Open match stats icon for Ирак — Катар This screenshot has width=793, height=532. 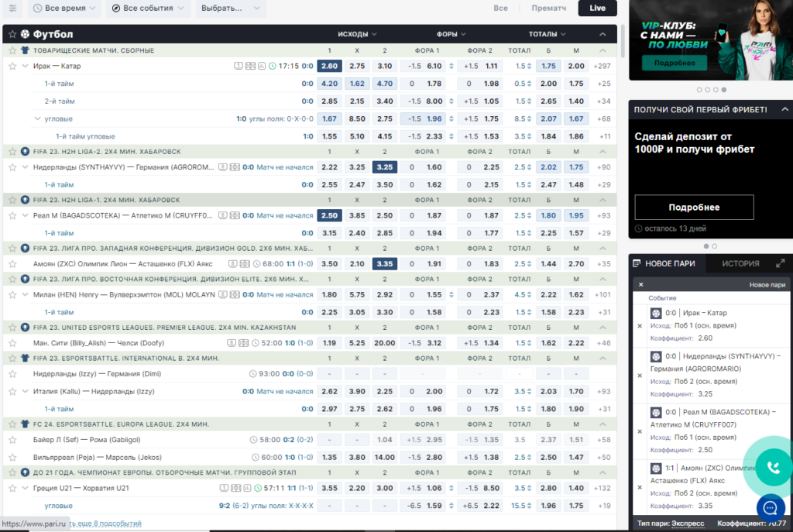pyautogui.click(x=262, y=67)
